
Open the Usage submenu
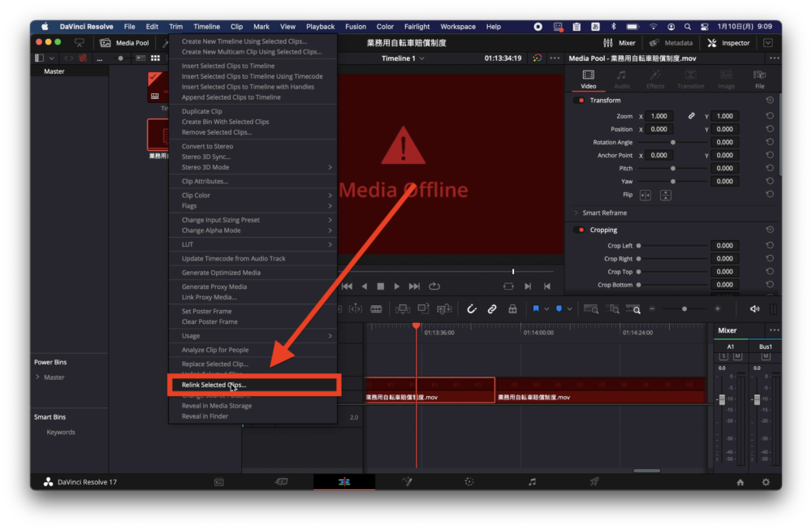click(253, 336)
